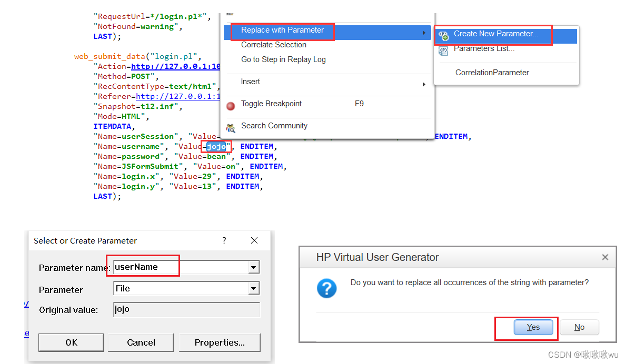This screenshot has height=364, width=626.
Task: Click the Parameters List icon
Action: [x=443, y=51]
